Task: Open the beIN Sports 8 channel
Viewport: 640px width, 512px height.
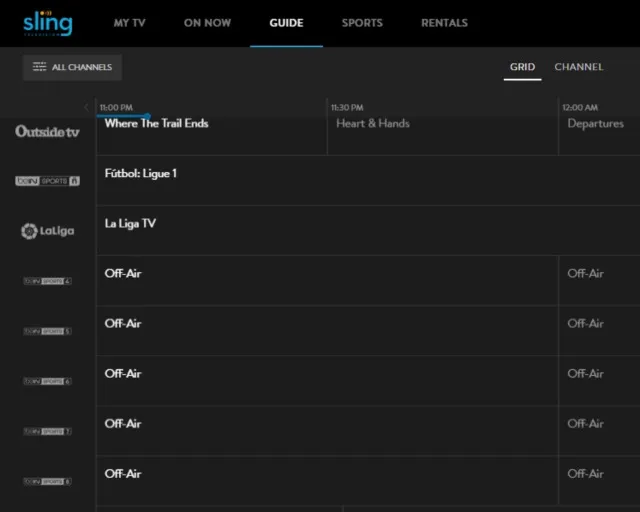Action: [x=47, y=481]
